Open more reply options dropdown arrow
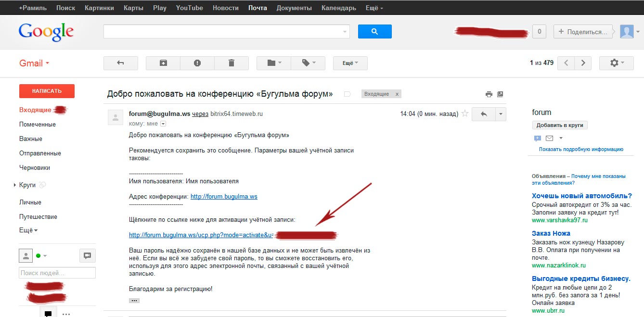 501,114
